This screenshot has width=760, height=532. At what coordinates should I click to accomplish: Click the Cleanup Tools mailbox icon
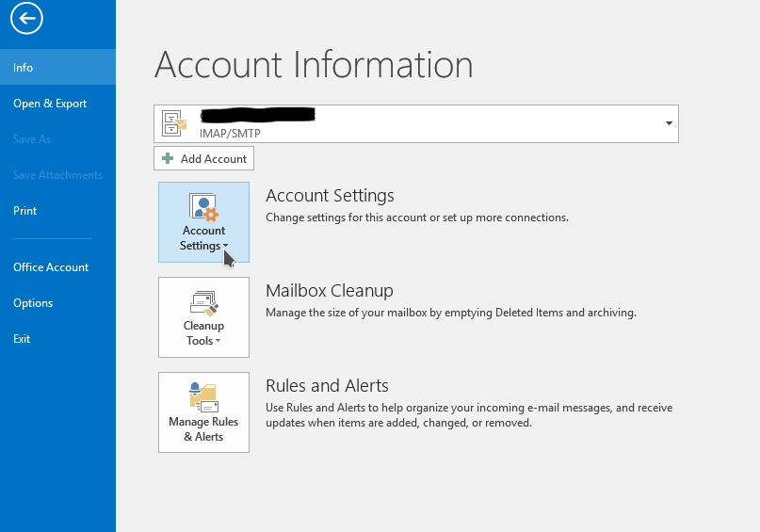point(203,302)
